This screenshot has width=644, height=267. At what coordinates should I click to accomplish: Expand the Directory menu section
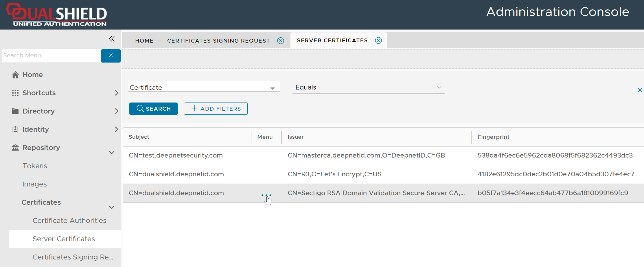tap(116, 111)
